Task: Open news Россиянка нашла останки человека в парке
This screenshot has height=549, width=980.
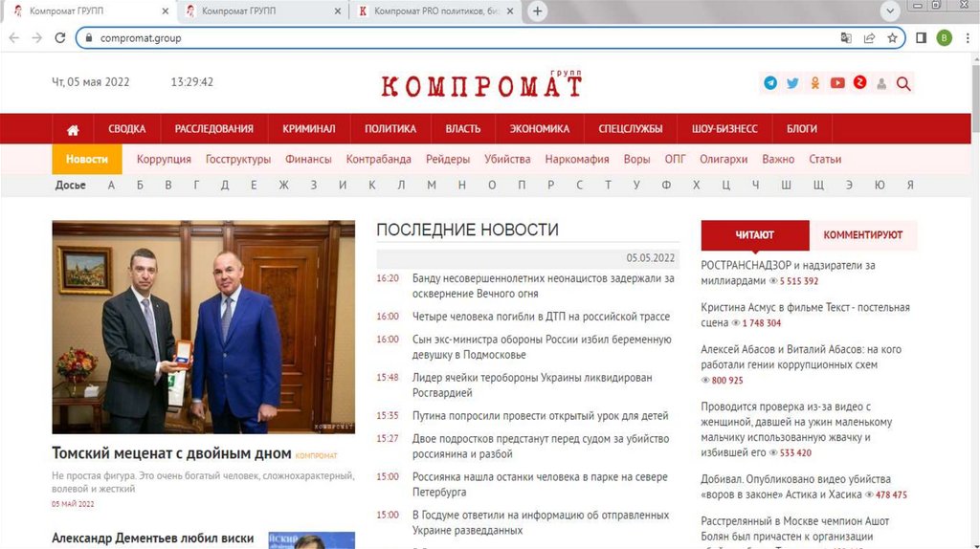Action: [x=540, y=485]
